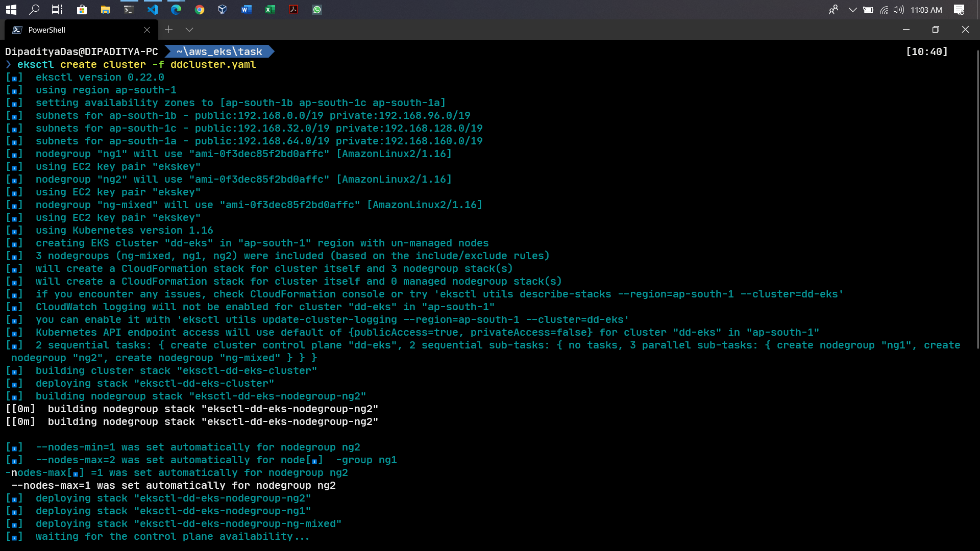Open VirtualBox from taskbar
Image resolution: width=980 pixels, height=551 pixels.
(x=222, y=10)
